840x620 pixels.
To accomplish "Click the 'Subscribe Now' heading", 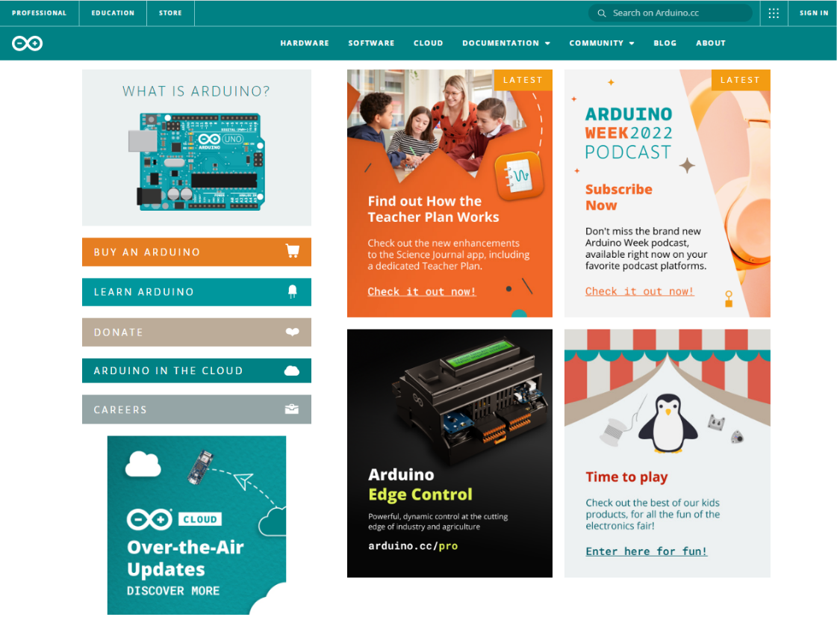I will [619, 197].
